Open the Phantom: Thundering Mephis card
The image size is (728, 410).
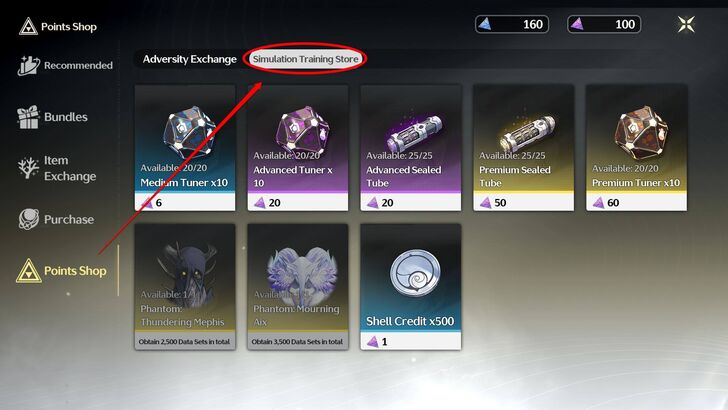point(185,287)
